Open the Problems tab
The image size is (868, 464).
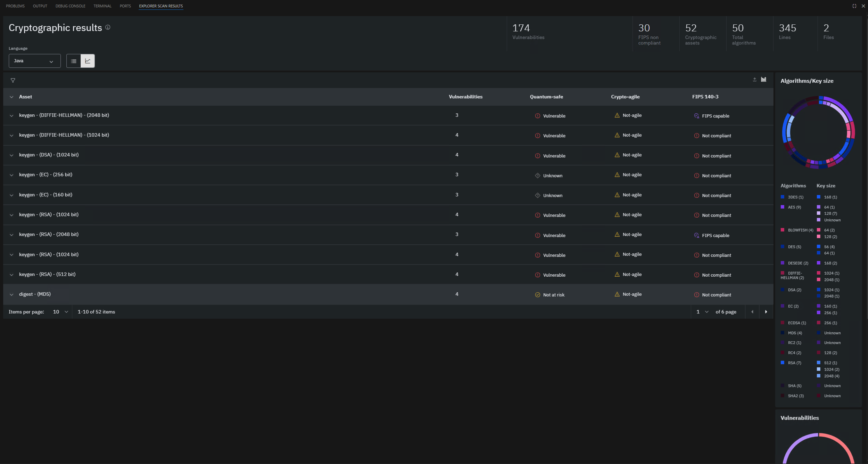pyautogui.click(x=15, y=6)
